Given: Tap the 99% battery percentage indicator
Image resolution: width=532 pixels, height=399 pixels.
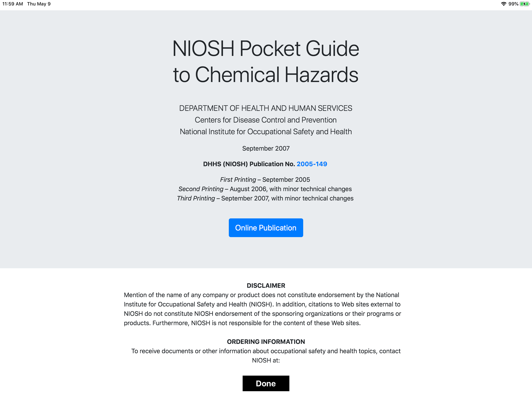Looking at the screenshot, I should 513,4.
